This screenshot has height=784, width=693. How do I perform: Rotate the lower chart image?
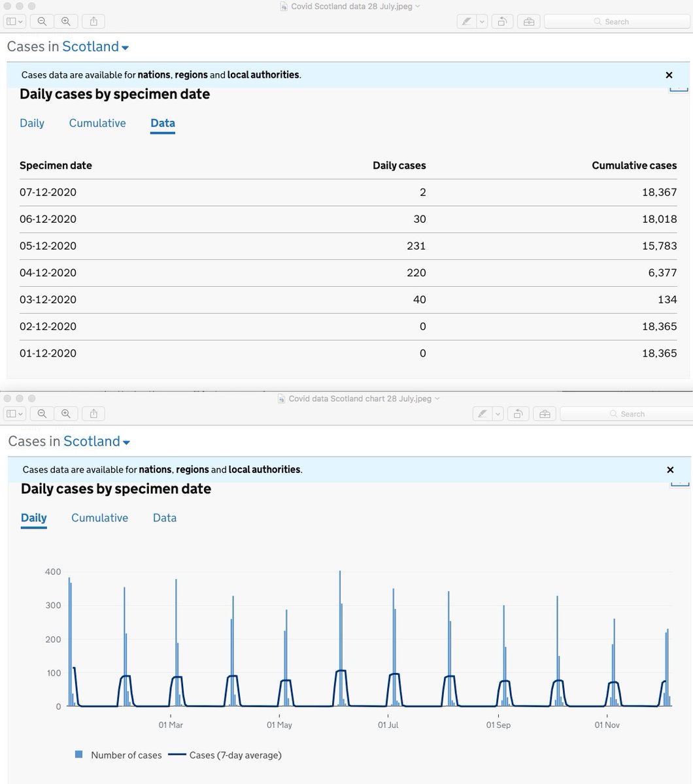click(x=518, y=414)
